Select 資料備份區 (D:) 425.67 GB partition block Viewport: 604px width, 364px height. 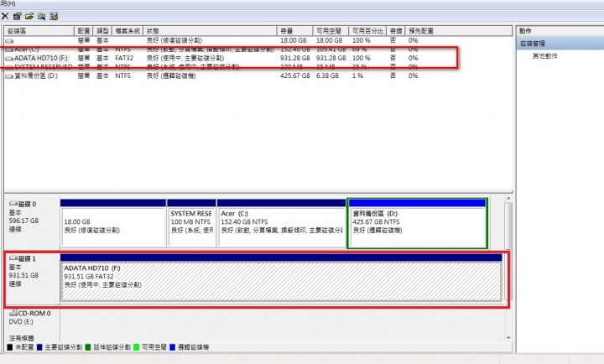(x=418, y=223)
